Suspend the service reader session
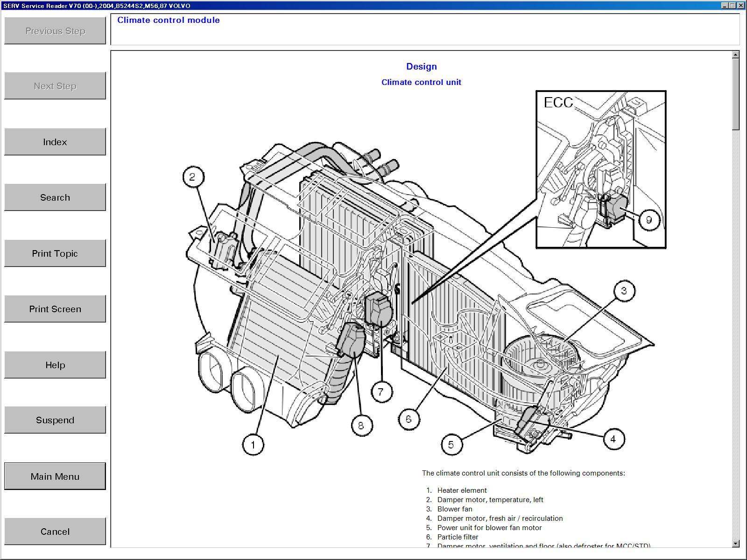This screenshot has height=560, width=747. coord(55,420)
